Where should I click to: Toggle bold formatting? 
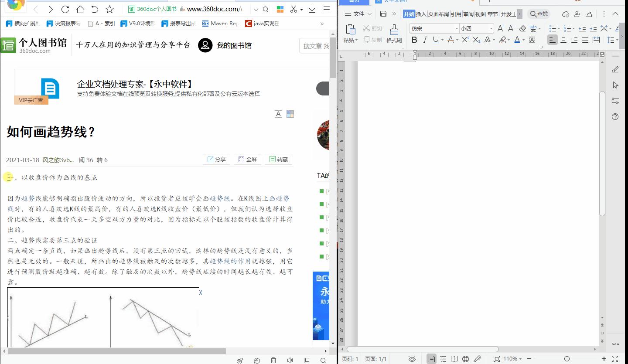pyautogui.click(x=414, y=40)
